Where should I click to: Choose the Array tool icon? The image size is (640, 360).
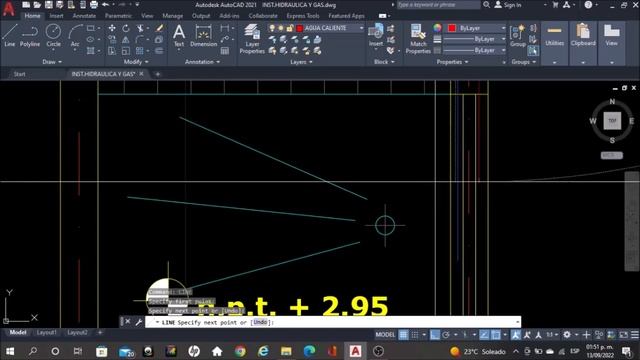140,51
